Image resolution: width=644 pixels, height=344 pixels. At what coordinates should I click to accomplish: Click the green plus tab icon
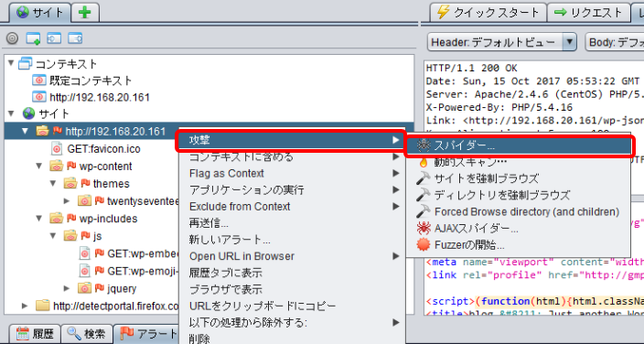point(85,12)
